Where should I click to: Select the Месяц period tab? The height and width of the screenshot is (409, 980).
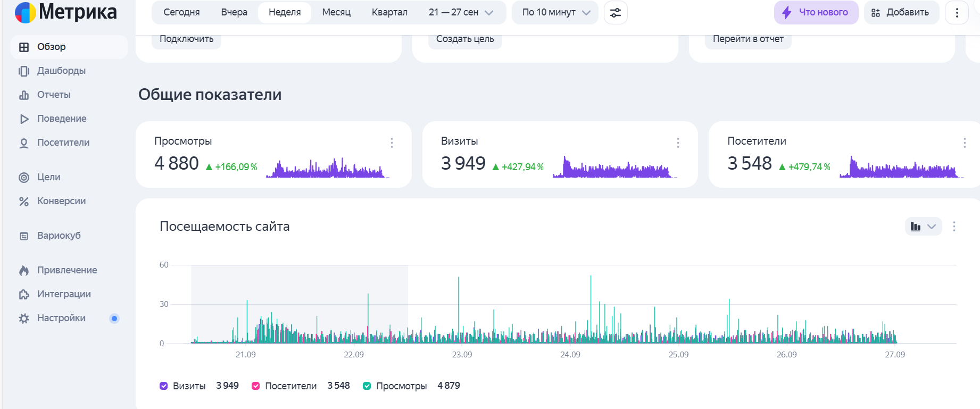[336, 13]
